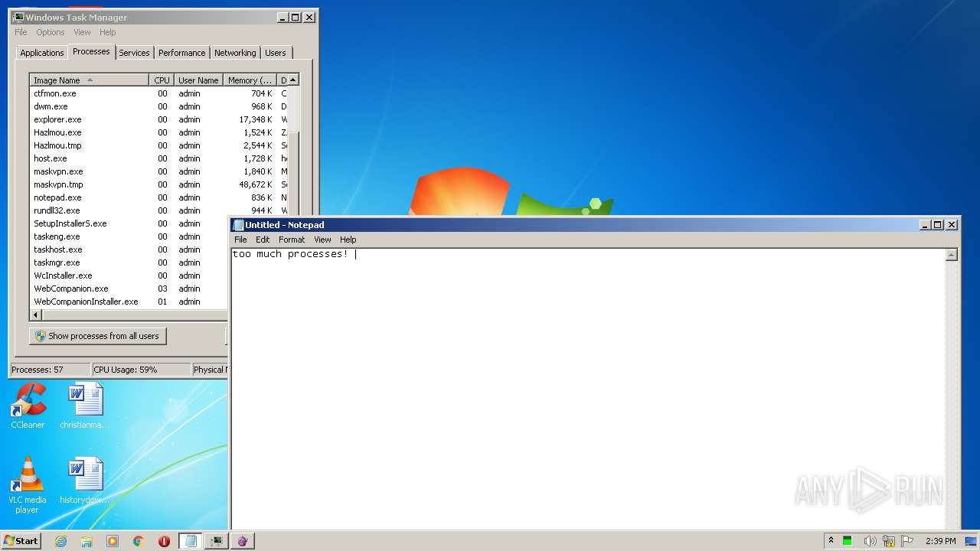
Task: Click Task Manager title bar icon
Action: (x=18, y=17)
